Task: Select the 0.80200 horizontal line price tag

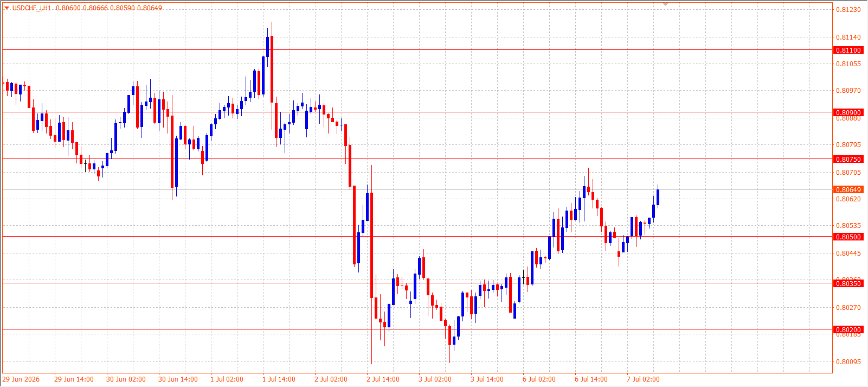Action: [x=848, y=330]
